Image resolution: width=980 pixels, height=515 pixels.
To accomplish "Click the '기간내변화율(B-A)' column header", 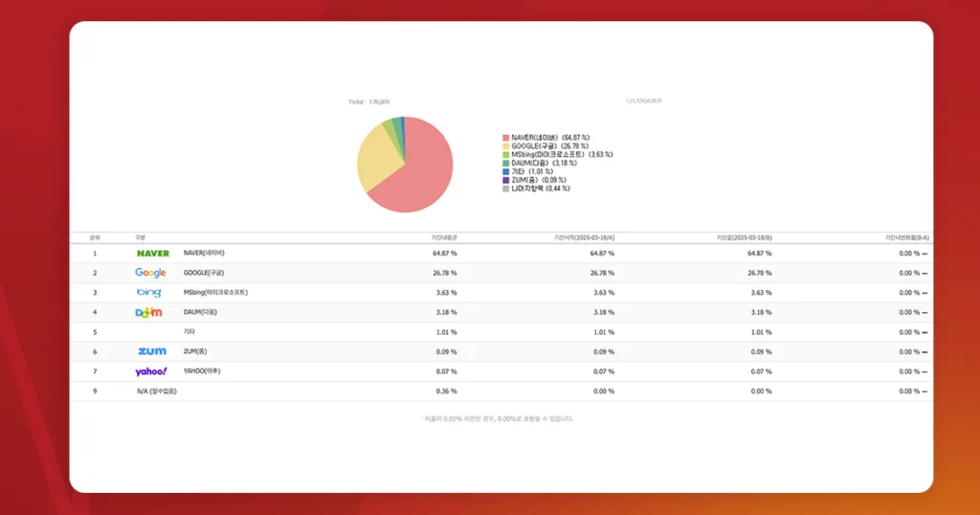I will tap(907, 237).
